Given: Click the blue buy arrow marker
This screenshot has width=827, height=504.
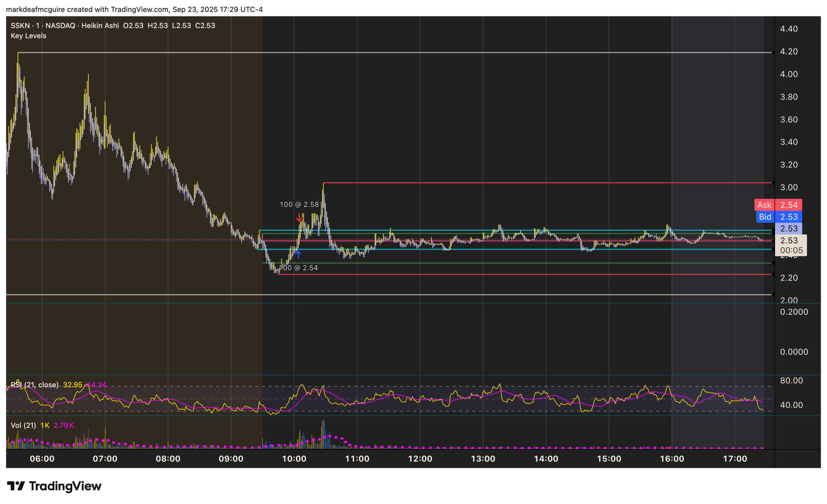Looking at the screenshot, I should [298, 255].
